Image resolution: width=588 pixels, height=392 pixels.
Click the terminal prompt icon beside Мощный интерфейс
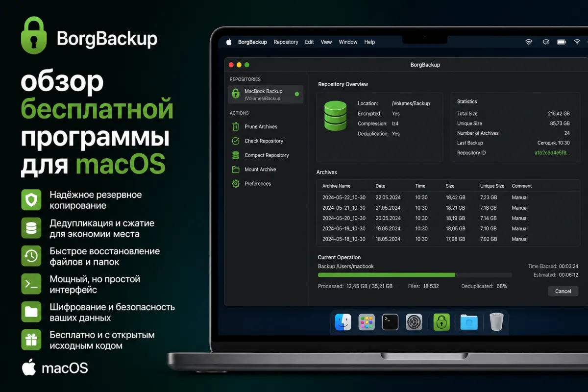pos(31,284)
